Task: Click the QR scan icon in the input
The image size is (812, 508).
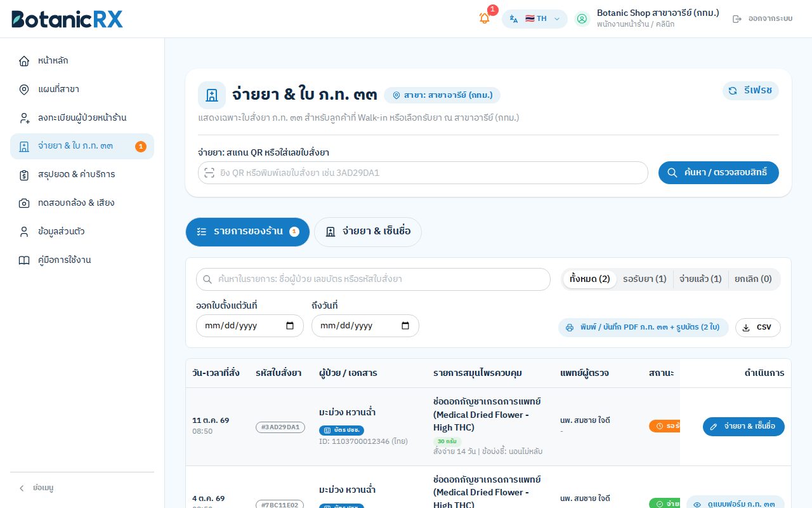Action: 209,173
